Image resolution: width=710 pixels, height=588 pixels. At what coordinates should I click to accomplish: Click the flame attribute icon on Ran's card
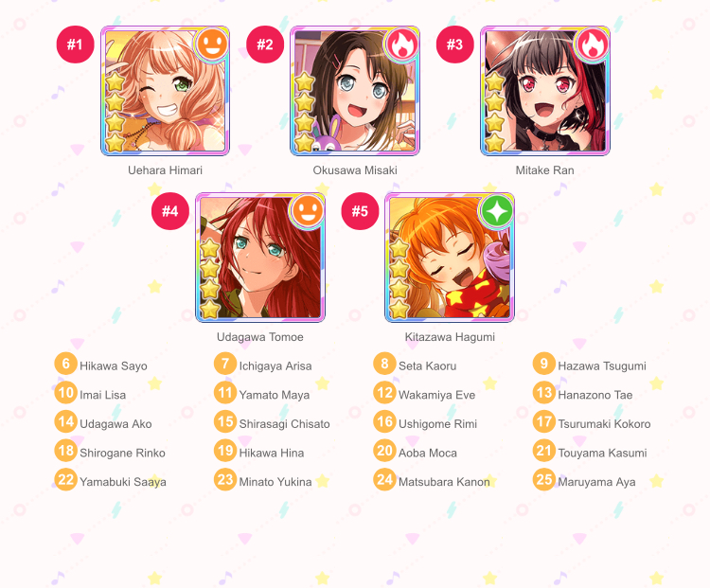(592, 44)
